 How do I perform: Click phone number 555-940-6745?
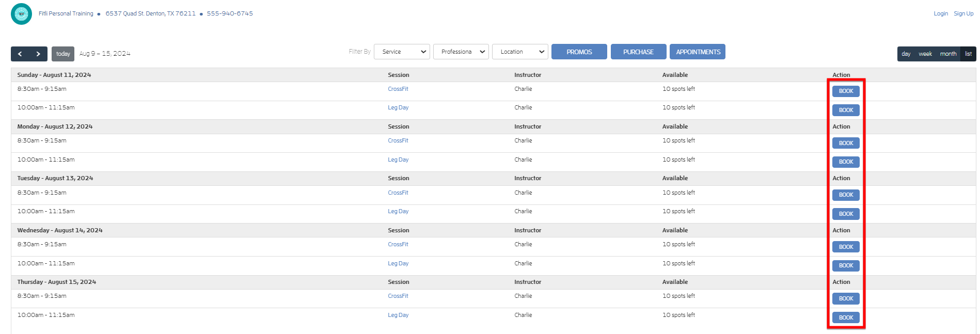point(230,13)
